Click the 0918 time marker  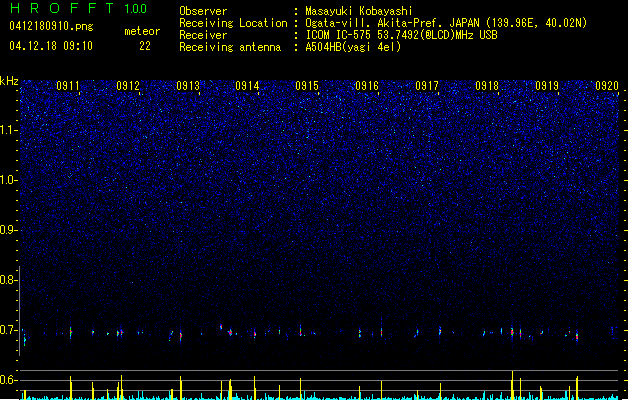tap(487, 86)
